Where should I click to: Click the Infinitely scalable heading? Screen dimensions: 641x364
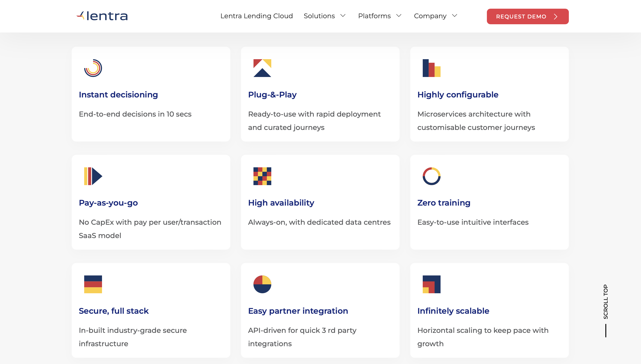tap(453, 311)
